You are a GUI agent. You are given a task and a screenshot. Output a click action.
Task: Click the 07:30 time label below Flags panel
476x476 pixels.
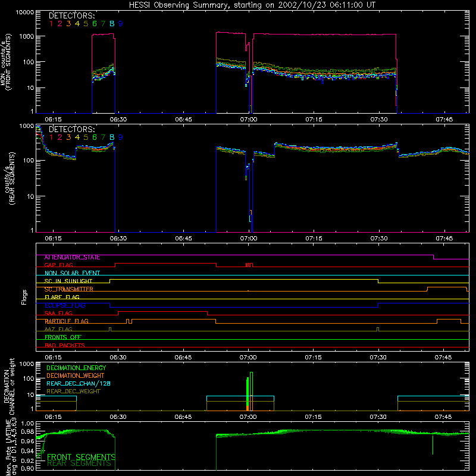378,358
